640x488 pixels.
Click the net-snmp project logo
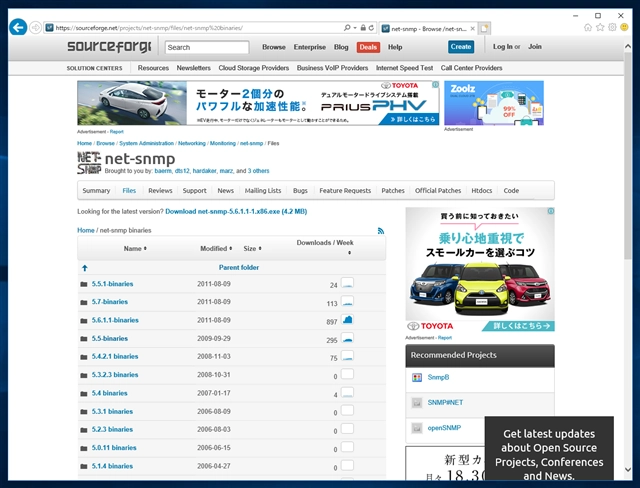coord(89,162)
